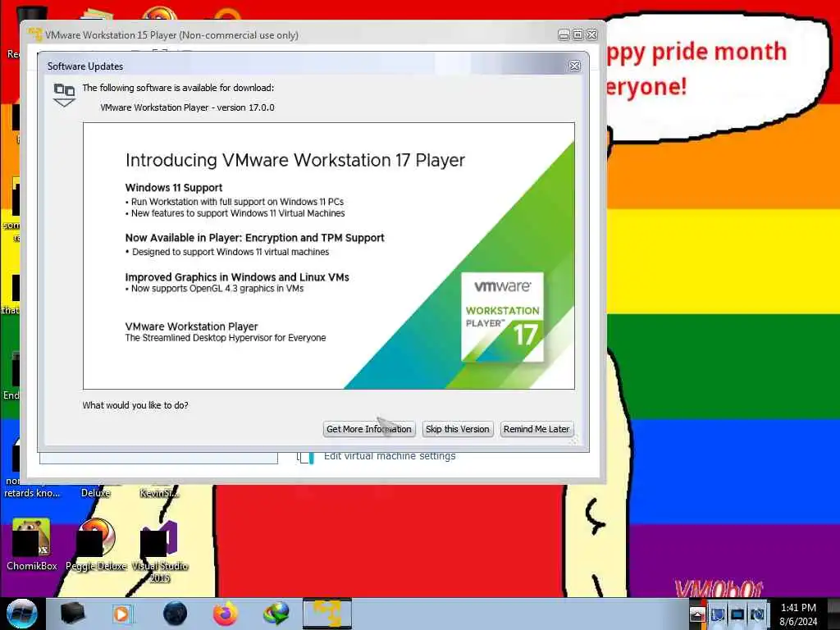The image size is (840, 630).
Task: Click 'Now supports OpenGL 4.3 graphics in VMs'
Action: (x=217, y=289)
